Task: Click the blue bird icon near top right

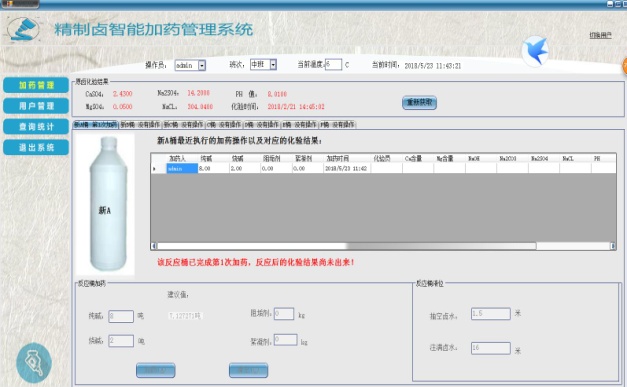Action: (535, 51)
